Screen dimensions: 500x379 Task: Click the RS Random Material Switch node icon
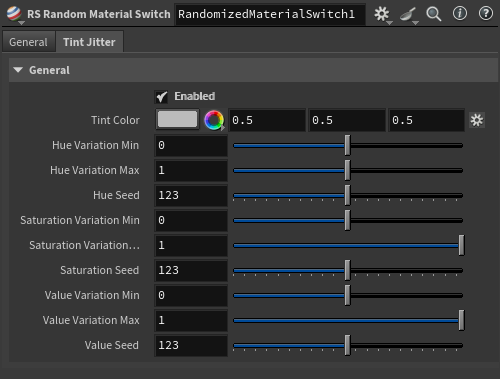14,13
